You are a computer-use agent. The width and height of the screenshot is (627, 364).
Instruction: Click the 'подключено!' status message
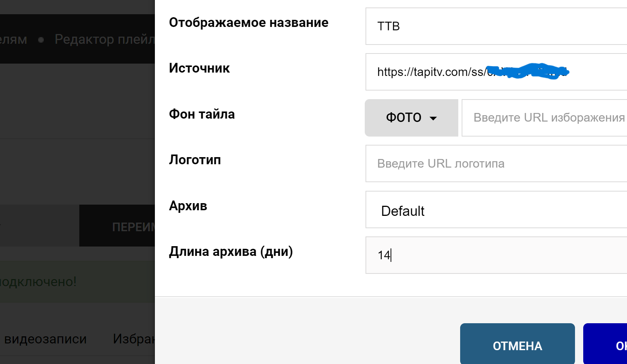tap(38, 282)
